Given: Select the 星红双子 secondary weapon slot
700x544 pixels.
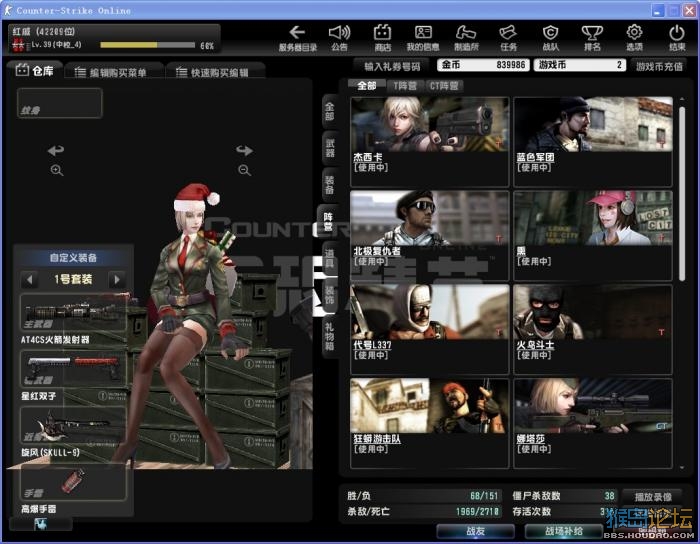Looking at the screenshot, I should (x=73, y=369).
